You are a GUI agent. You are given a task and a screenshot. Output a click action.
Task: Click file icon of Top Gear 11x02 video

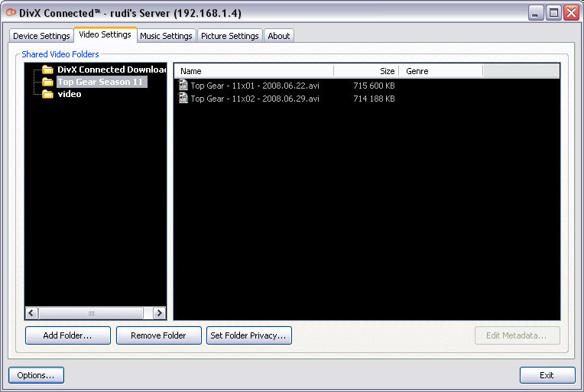[x=183, y=99]
